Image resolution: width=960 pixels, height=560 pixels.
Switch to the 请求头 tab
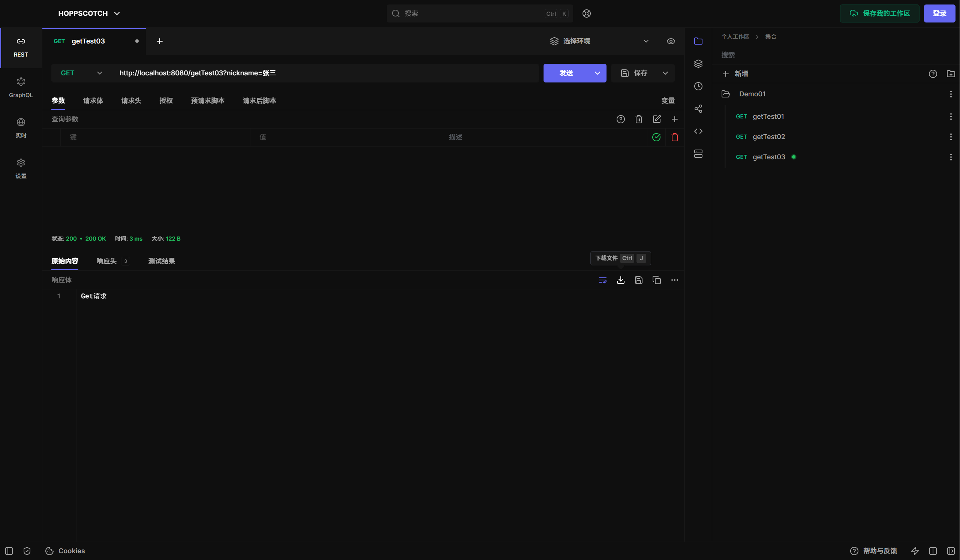(131, 100)
